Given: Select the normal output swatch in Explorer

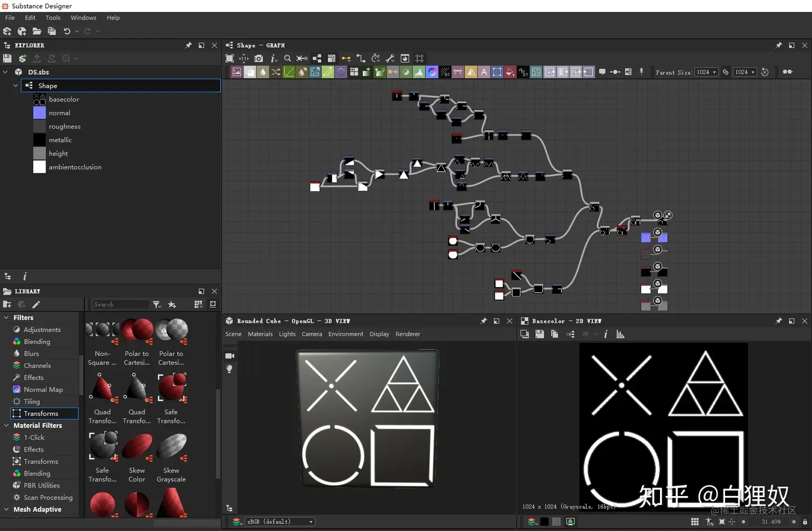Looking at the screenshot, I should tap(40, 113).
